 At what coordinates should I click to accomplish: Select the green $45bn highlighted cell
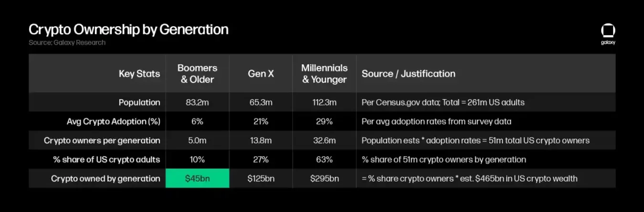click(197, 179)
